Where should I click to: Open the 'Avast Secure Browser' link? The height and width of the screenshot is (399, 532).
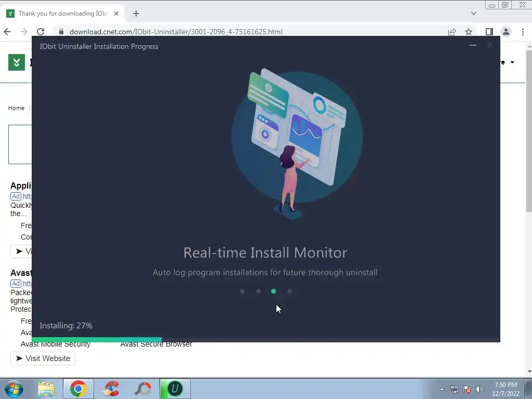click(x=156, y=345)
